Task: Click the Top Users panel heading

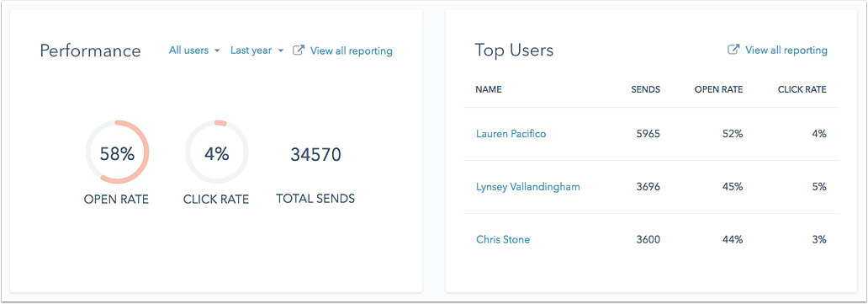Action: (x=514, y=50)
